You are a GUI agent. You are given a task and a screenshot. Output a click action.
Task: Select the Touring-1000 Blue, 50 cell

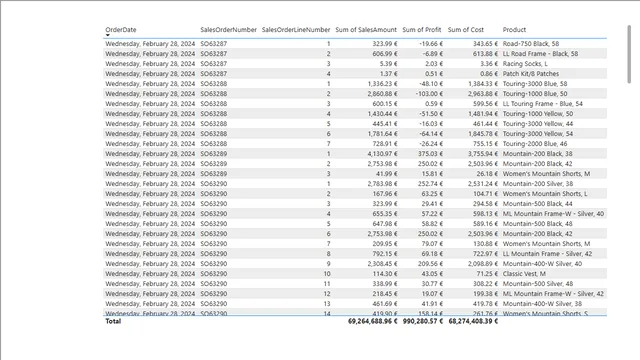[535, 94]
